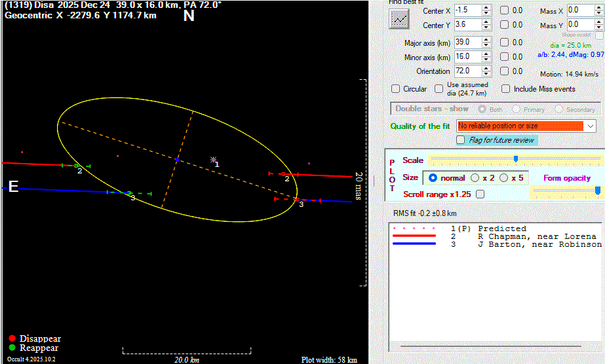605x364 pixels.
Task: Select normal plot size option
Action: point(433,178)
